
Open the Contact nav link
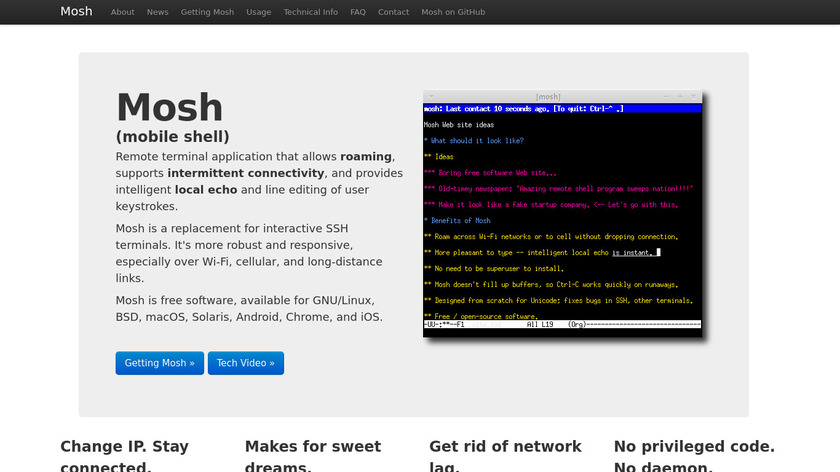pos(393,12)
